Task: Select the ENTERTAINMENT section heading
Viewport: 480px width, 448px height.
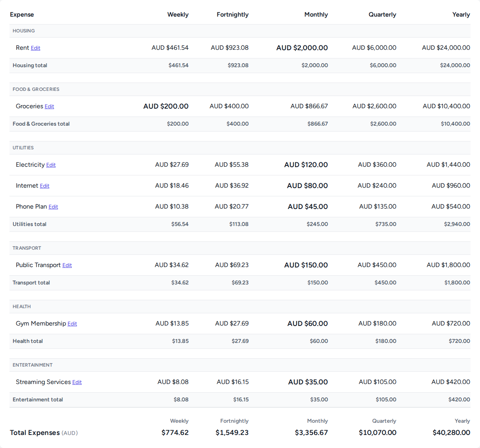Action: click(x=33, y=365)
